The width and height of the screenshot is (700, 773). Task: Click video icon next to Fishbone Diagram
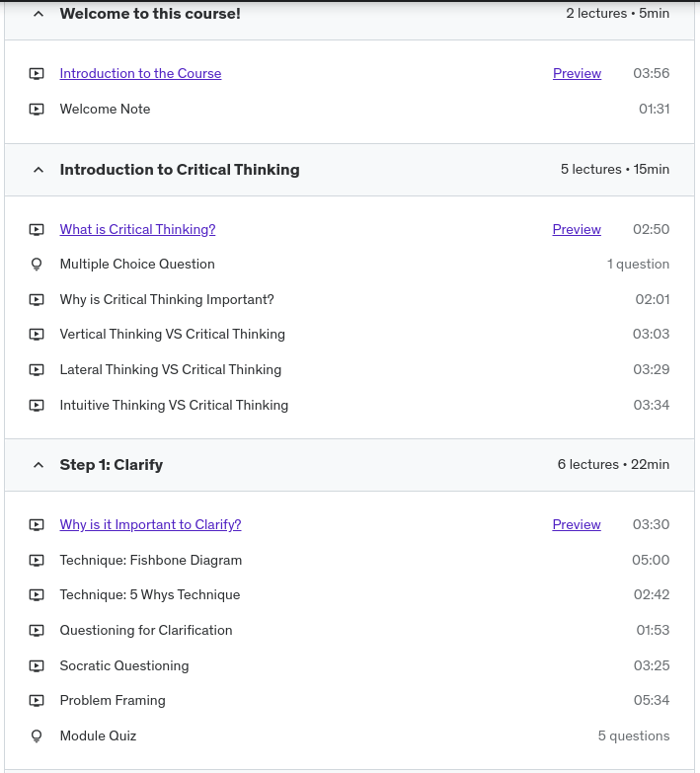tap(37, 561)
